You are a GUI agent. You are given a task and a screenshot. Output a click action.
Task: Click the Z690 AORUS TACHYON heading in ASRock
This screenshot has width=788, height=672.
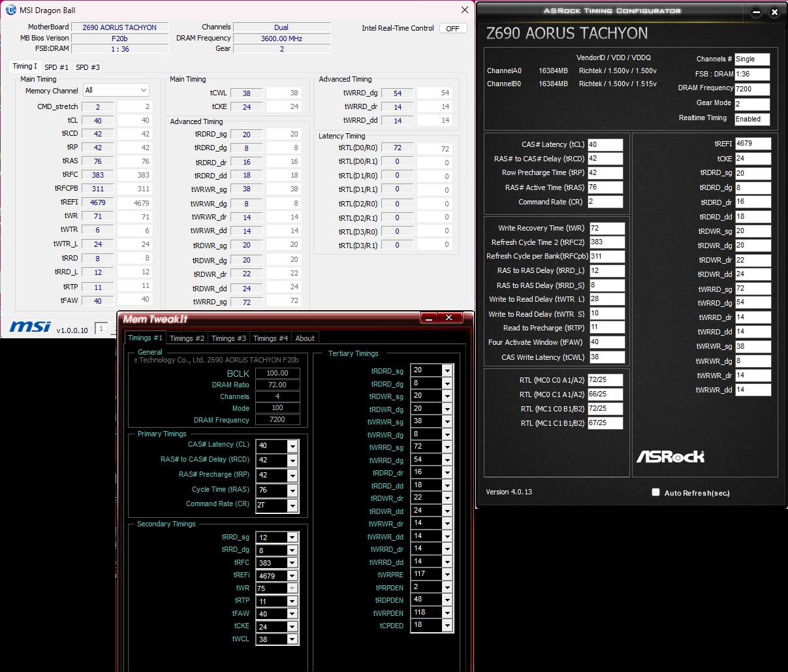[567, 34]
